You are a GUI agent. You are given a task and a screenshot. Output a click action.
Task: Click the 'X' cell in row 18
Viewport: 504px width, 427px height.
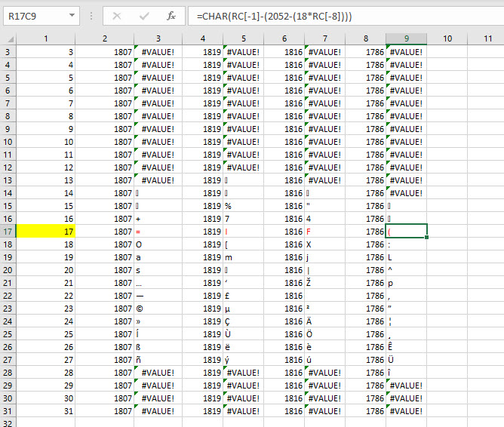tap(325, 244)
